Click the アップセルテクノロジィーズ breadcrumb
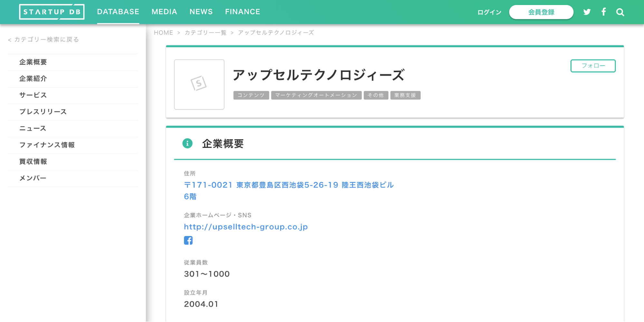644x322 pixels. tap(276, 33)
